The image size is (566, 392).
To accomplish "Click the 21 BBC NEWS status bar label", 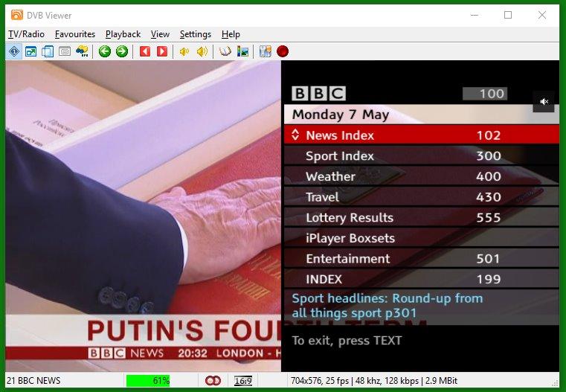I will 33,381.
